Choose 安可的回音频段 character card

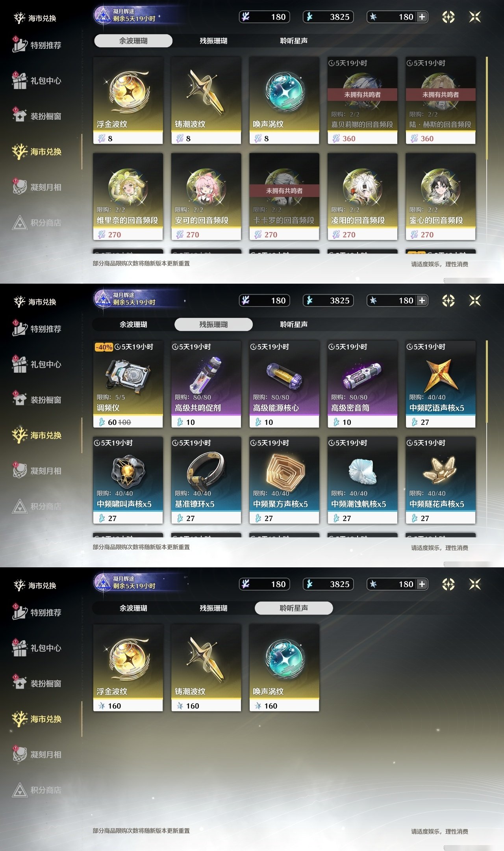[206, 197]
